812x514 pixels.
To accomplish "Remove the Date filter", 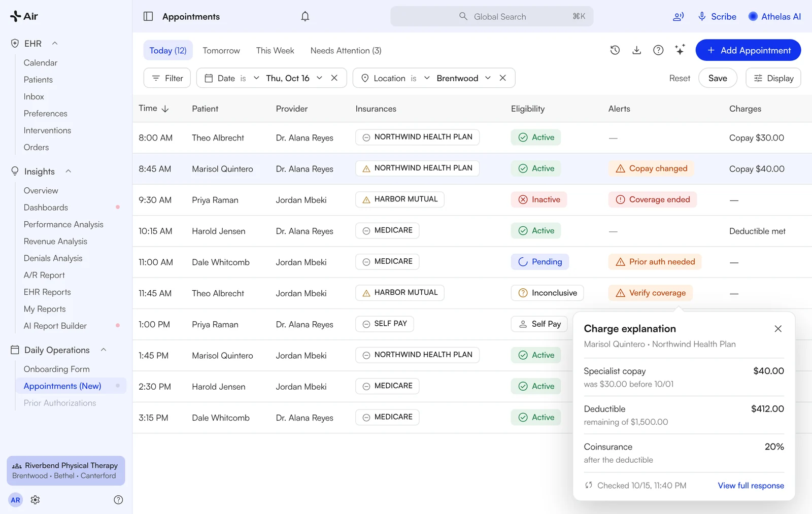I will click(334, 78).
